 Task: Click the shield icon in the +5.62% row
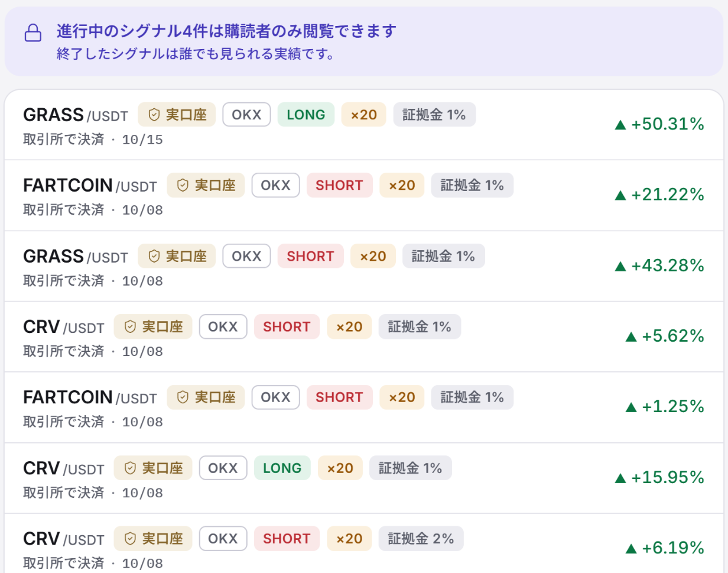[x=130, y=326]
